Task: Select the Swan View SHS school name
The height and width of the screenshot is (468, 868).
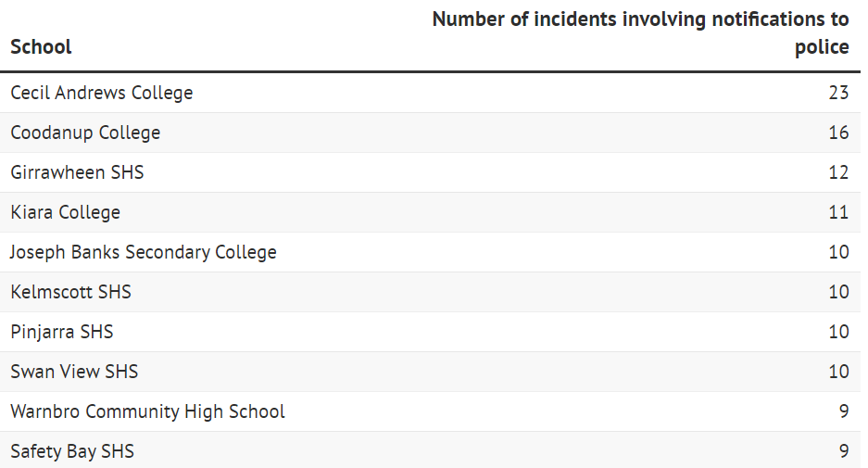Action: click(74, 372)
